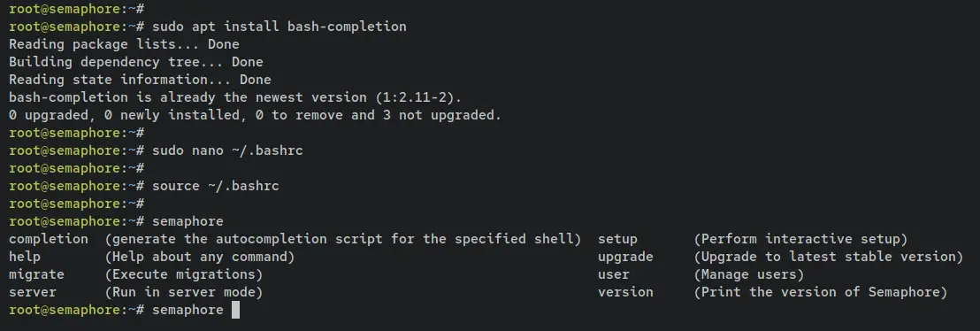The height and width of the screenshot is (331, 980).
Task: Select the 'upgrade' subcommand word
Action: coord(625,257)
